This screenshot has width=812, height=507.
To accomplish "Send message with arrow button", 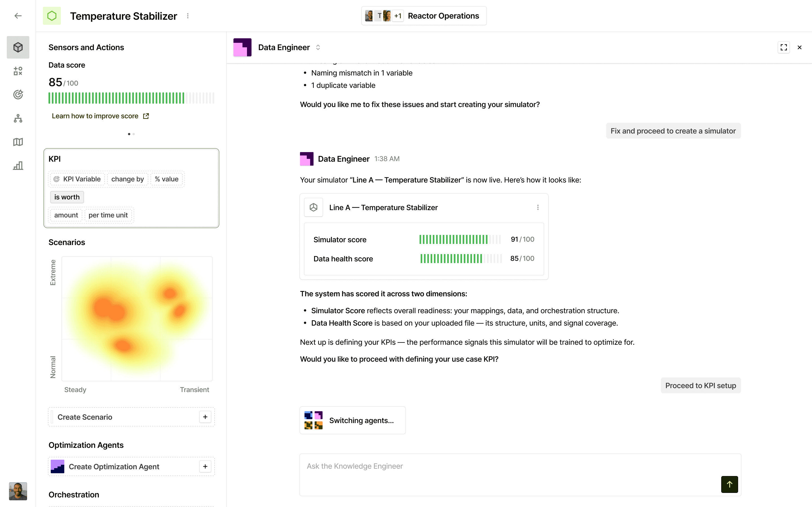I will (729, 484).
